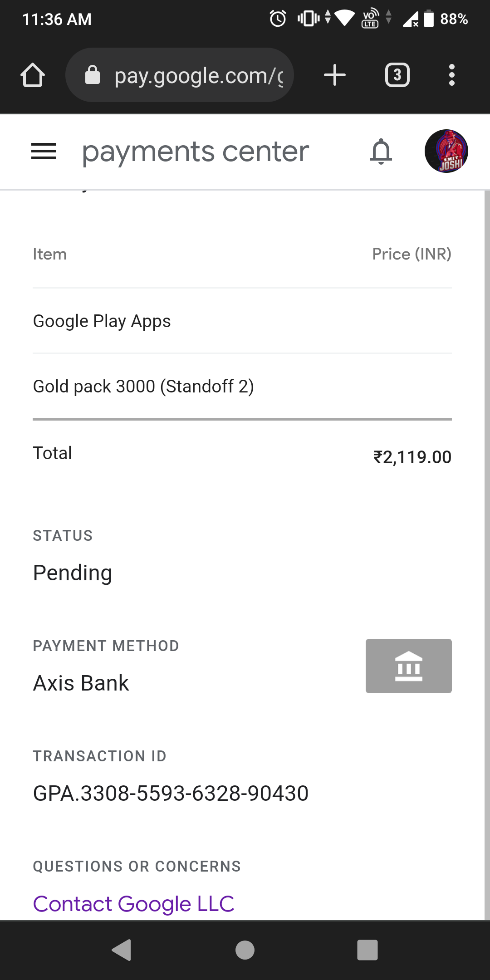490x980 pixels.
Task: Tap the Android back navigation button
Action: 122,950
